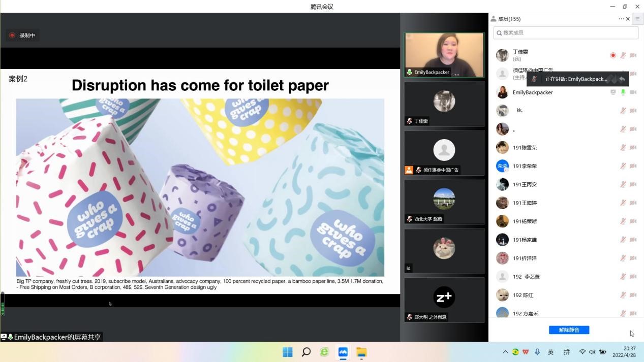Click the camera-off icon on 191王丙安's row
The height and width of the screenshot is (362, 644).
633,184
